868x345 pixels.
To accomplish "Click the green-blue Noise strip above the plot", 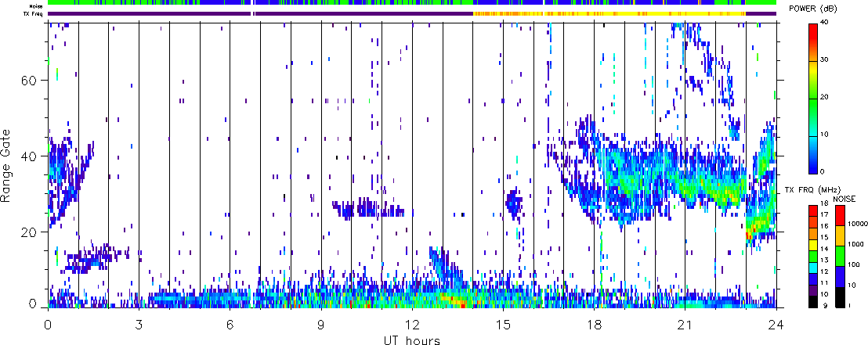I will 412,3.
